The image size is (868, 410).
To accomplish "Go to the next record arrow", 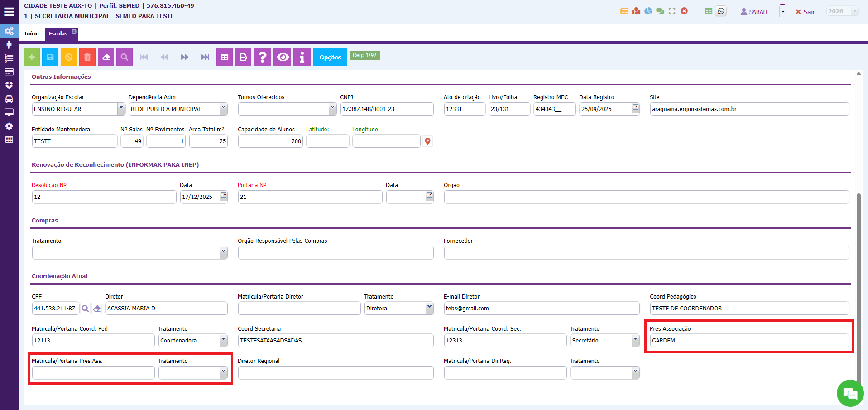I will pyautogui.click(x=185, y=57).
